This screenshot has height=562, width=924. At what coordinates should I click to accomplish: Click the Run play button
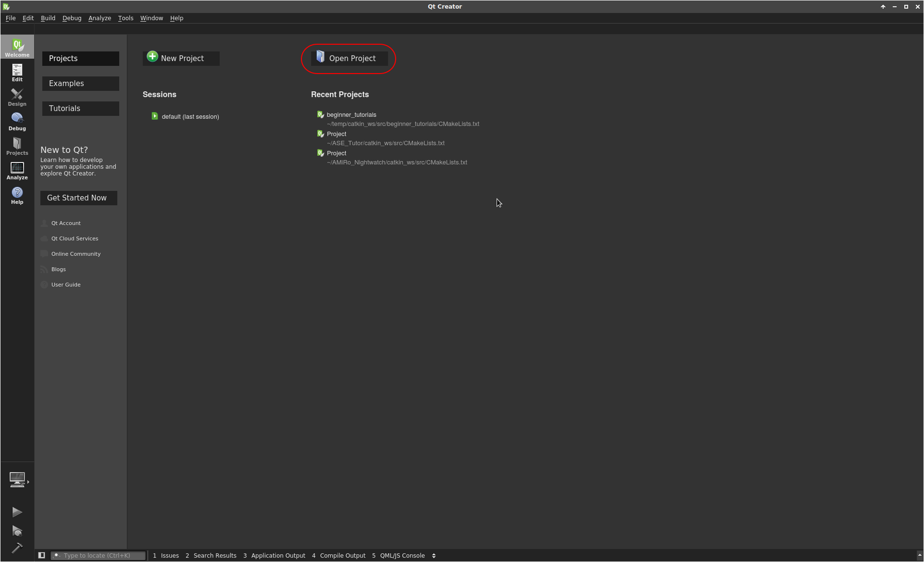coord(17,512)
